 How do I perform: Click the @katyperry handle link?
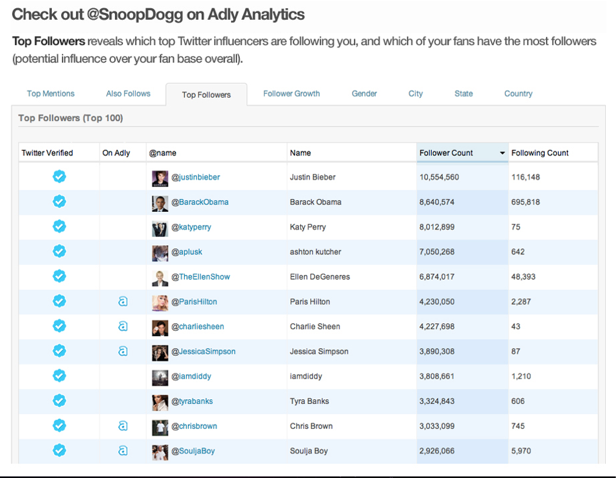tap(191, 227)
